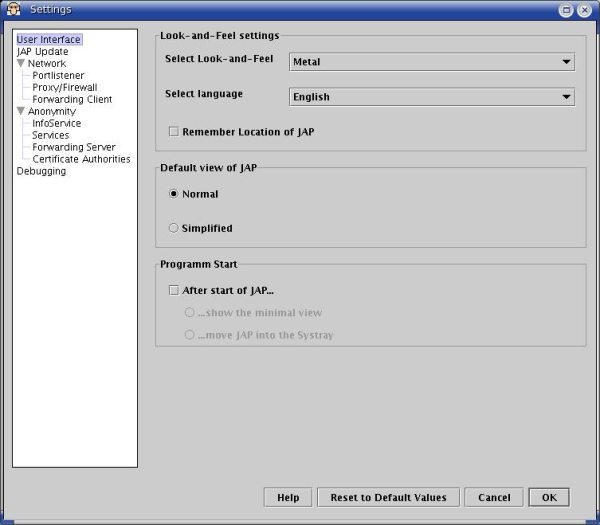Select Forwarding Client in tree
The image size is (600, 525).
pos(72,100)
